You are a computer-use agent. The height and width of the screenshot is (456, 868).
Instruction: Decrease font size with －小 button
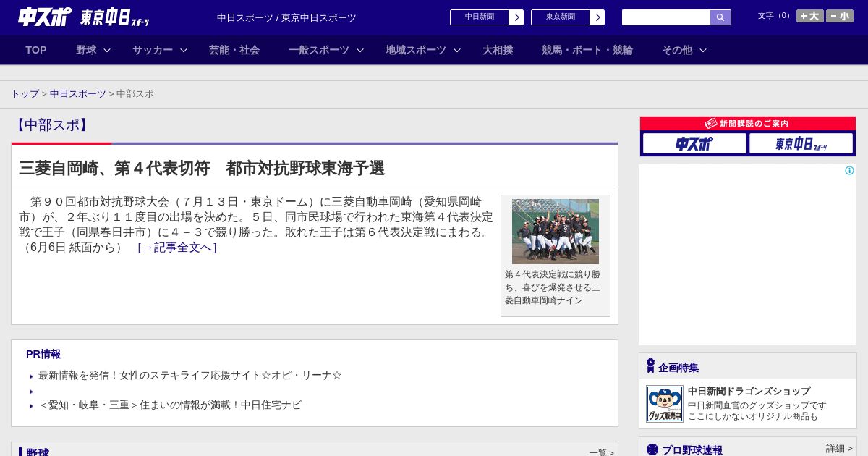(x=840, y=16)
